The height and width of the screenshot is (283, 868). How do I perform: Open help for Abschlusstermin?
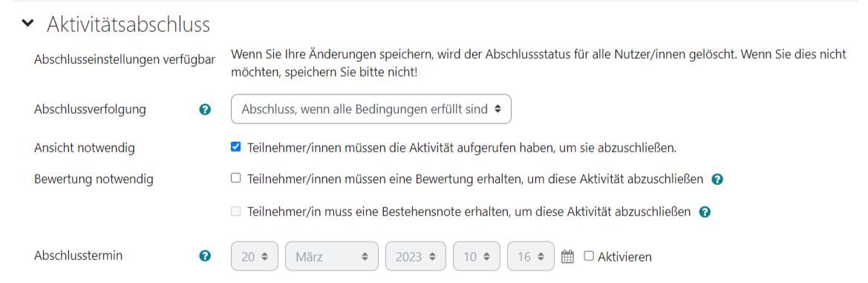click(205, 256)
